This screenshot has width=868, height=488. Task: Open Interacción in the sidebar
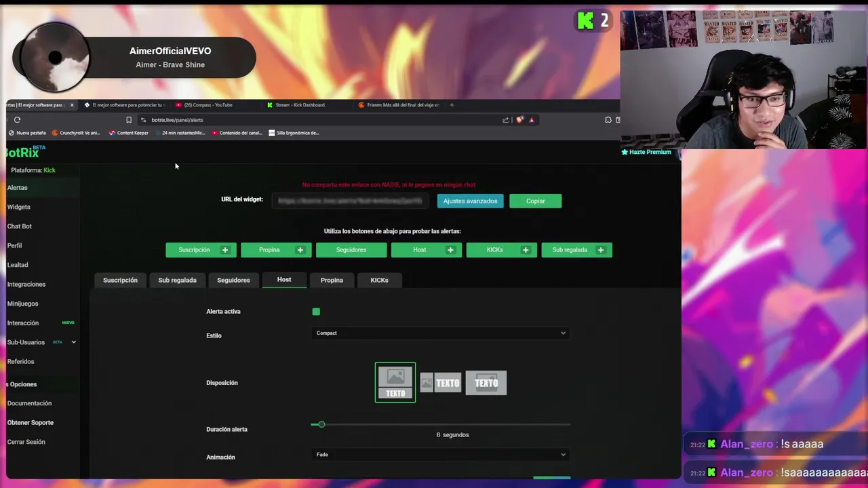tap(23, 323)
